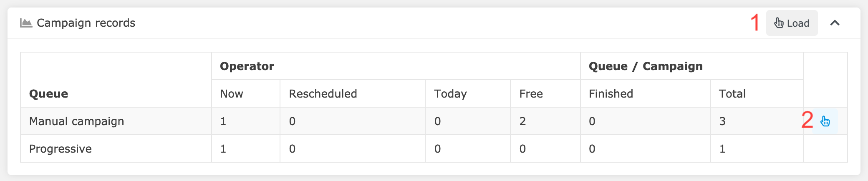Click Manual campaign's Total value of 3
The width and height of the screenshot is (868, 181).
point(722,121)
